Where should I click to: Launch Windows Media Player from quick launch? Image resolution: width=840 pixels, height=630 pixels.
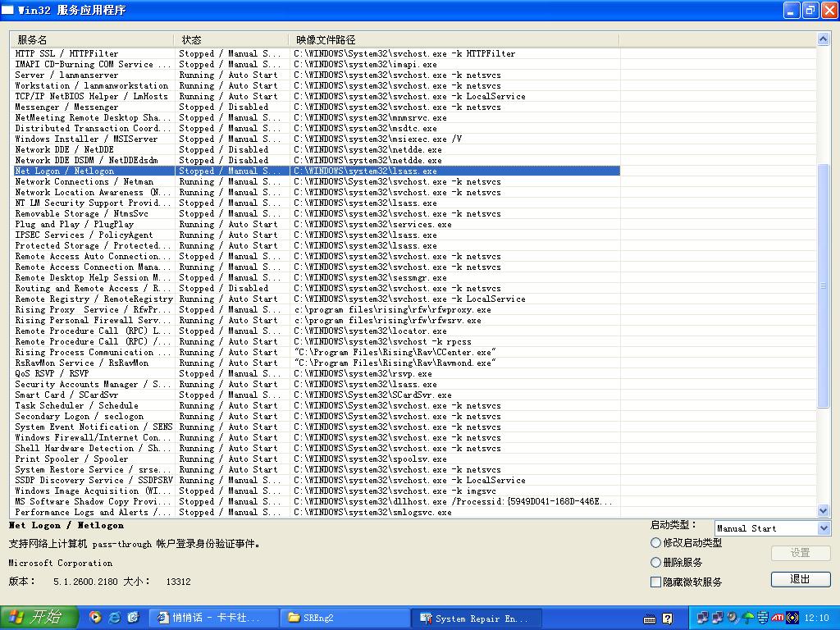pyautogui.click(x=95, y=618)
